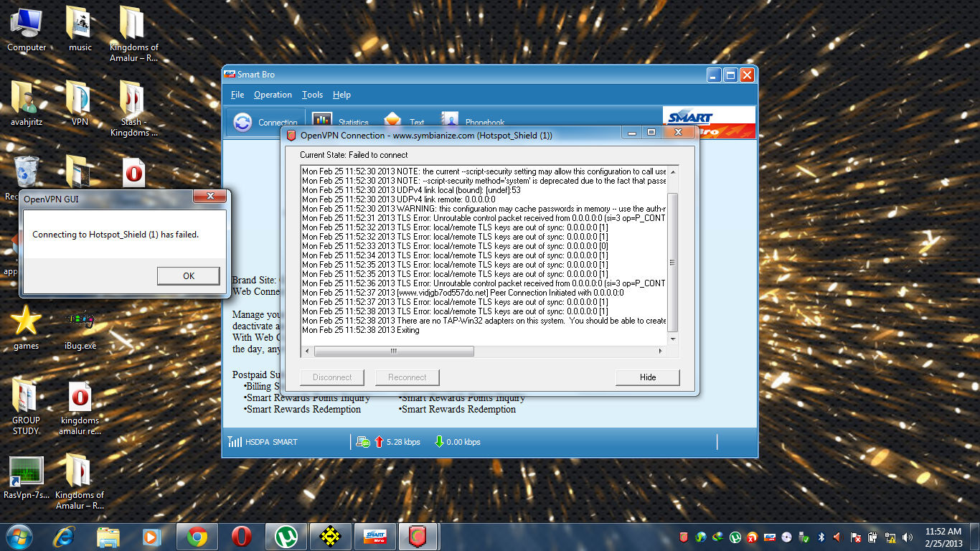Switch to OpenVPN taskbar button
The width and height of the screenshot is (980, 551).
419,537
